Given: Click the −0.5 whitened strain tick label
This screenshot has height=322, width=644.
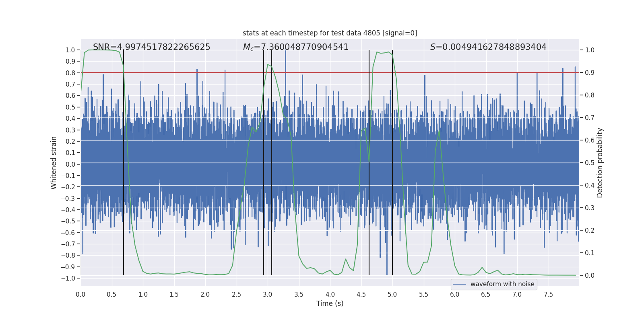Looking at the screenshot, I should point(68,221).
